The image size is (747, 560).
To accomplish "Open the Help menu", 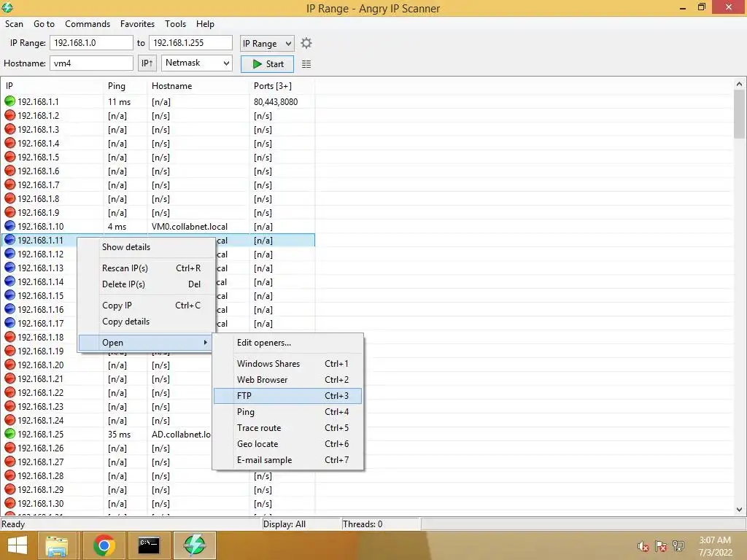I will click(x=205, y=24).
